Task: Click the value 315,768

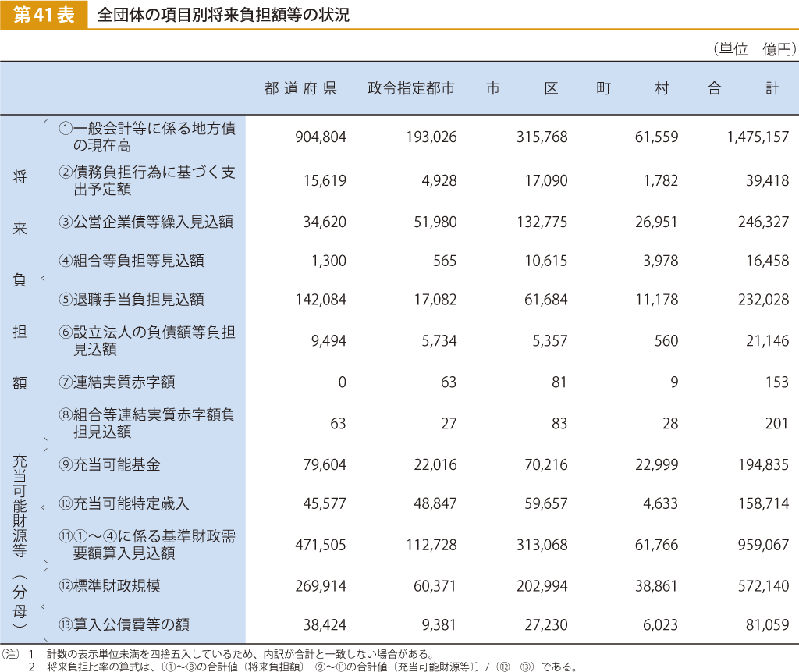Action: (542, 137)
